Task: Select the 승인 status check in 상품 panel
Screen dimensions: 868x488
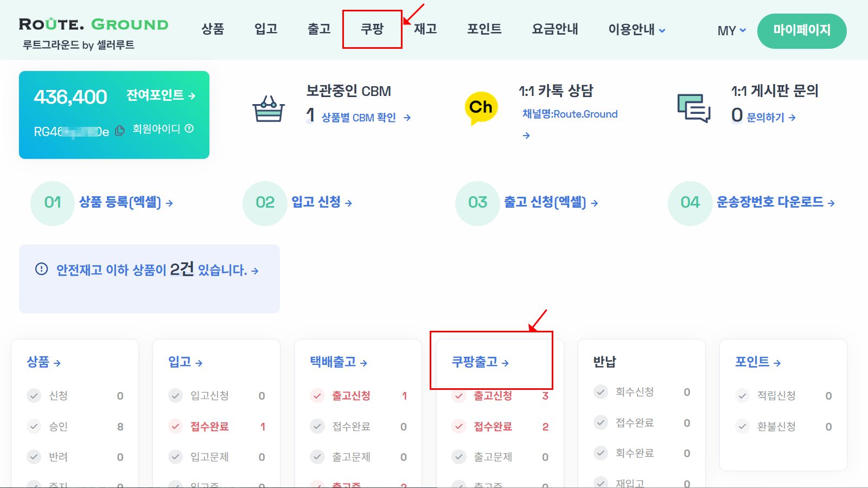Action: [x=34, y=426]
